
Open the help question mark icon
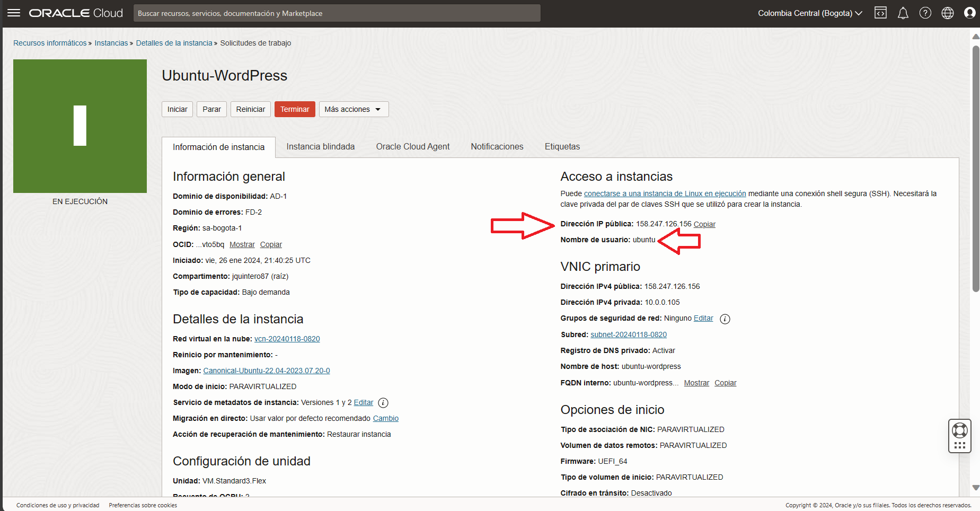click(925, 13)
